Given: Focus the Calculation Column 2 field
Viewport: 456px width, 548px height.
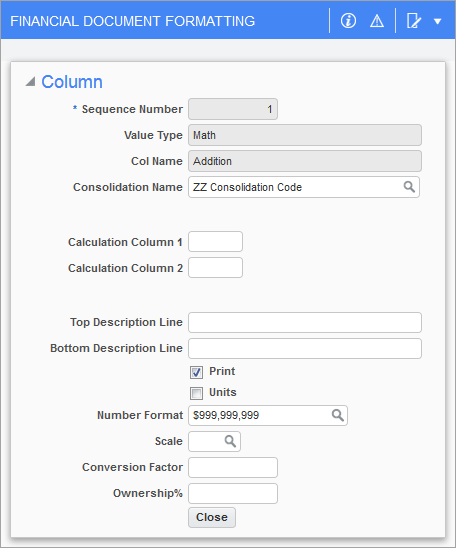Looking at the screenshot, I should point(215,268).
